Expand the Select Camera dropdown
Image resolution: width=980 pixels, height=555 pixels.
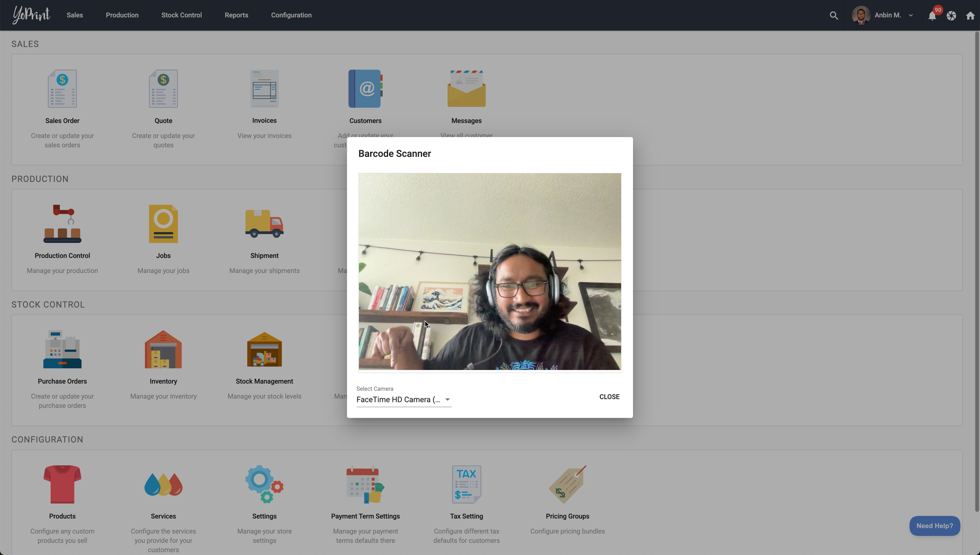point(403,400)
